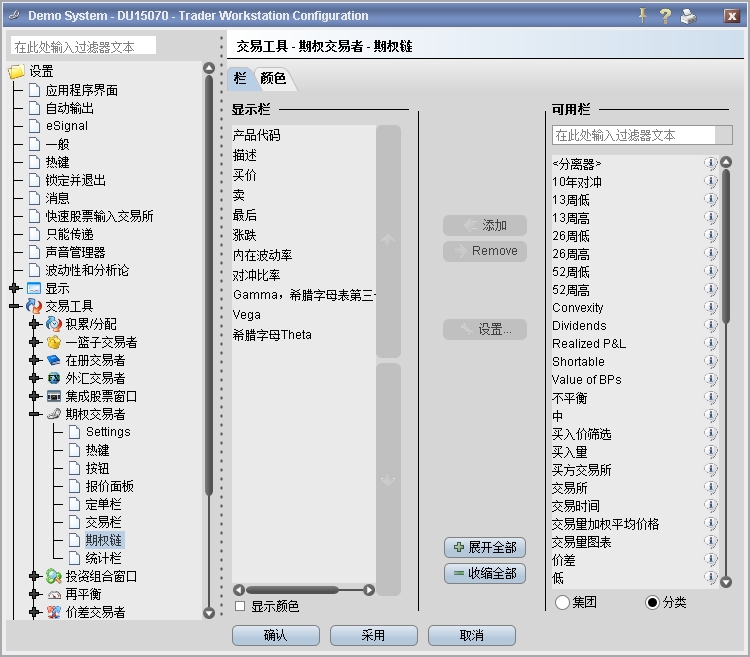Open the Settings page under 期权交易者
The width and height of the screenshot is (750, 657).
(x=108, y=432)
